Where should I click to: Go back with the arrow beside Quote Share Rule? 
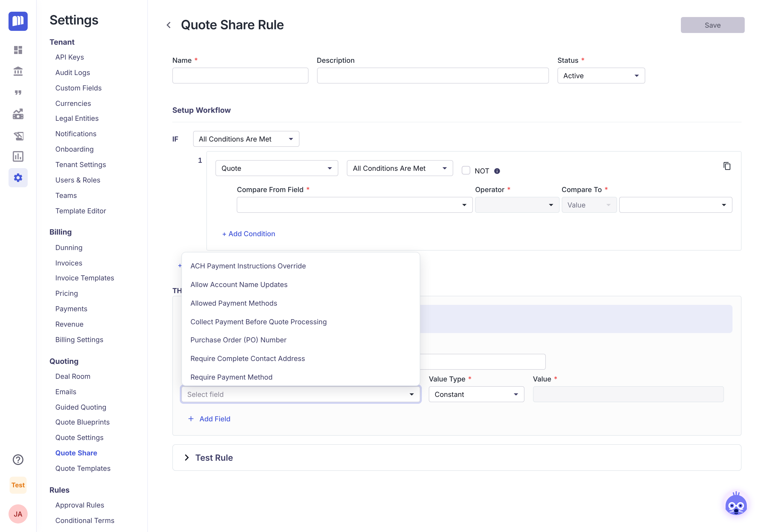pos(169,25)
